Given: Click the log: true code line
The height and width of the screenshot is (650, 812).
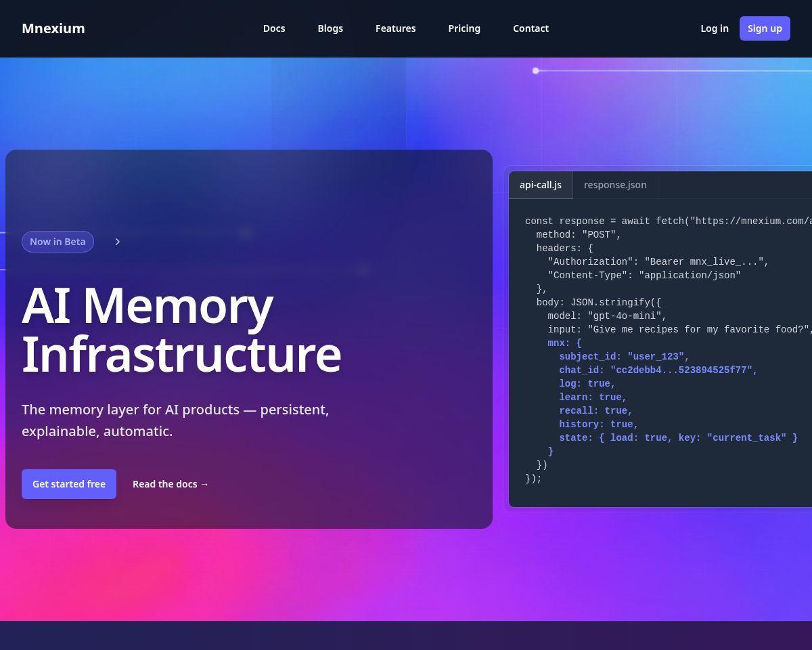Looking at the screenshot, I should pos(587,383).
